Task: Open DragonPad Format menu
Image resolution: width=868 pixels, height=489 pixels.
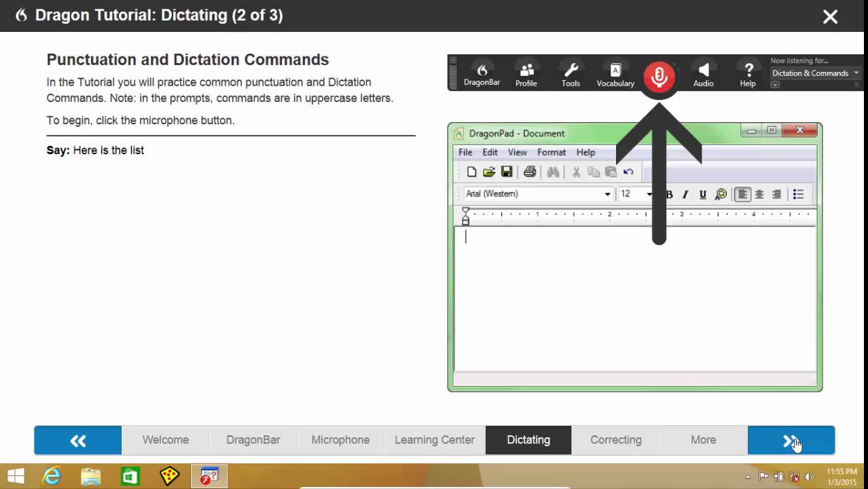Action: (551, 152)
